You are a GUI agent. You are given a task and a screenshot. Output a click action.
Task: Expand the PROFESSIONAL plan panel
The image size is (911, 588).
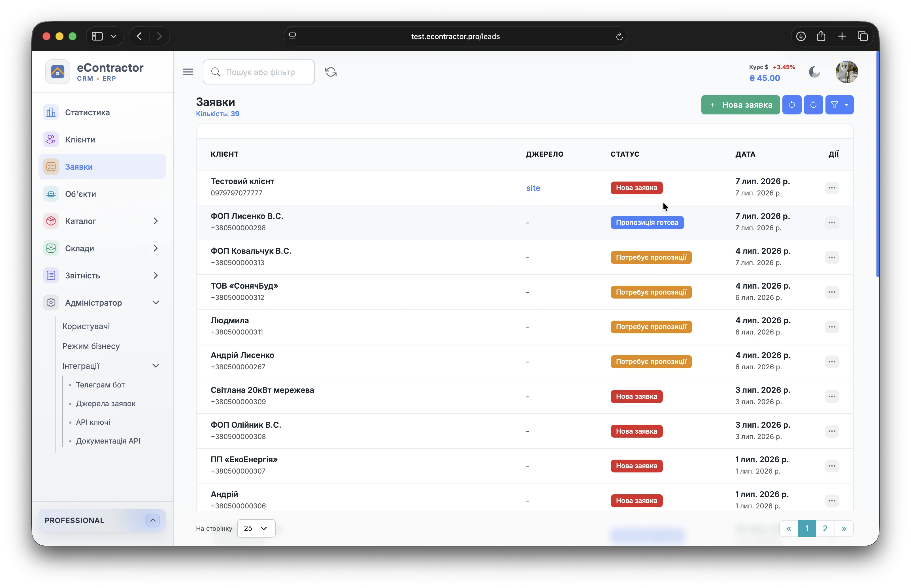pos(153,520)
